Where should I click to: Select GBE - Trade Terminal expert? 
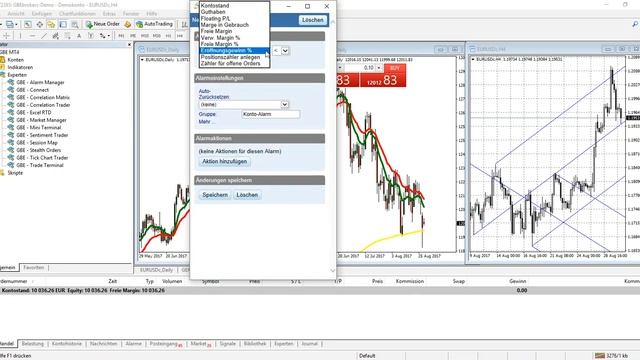tap(40, 165)
